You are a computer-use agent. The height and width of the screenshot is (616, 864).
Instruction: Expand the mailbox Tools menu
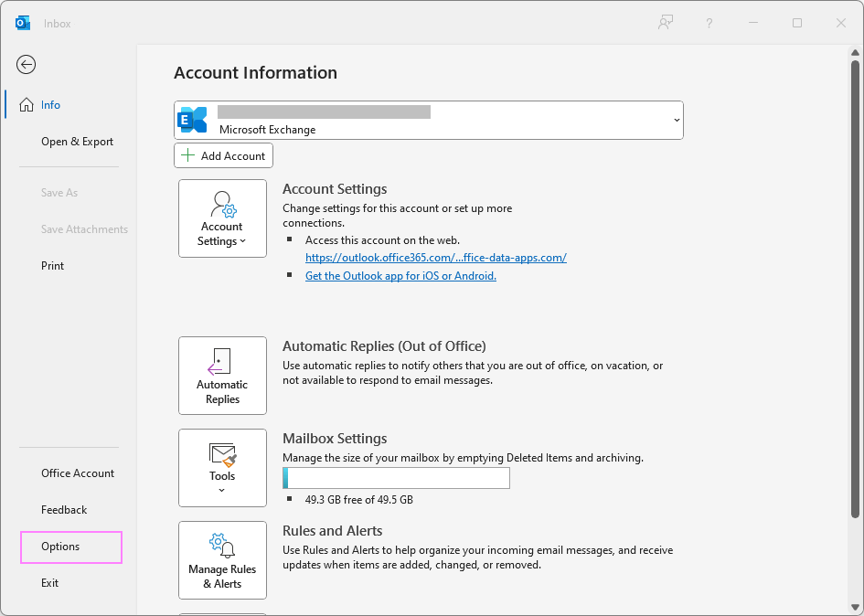tap(222, 468)
